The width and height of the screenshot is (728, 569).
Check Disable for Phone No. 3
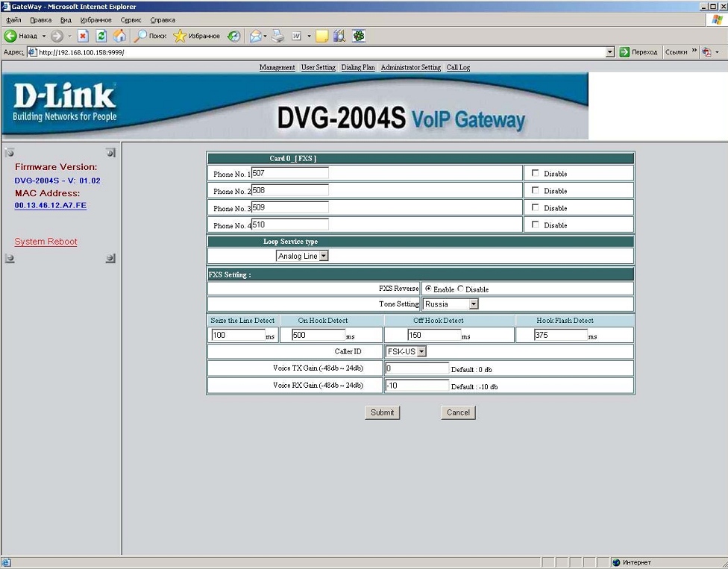click(x=535, y=207)
